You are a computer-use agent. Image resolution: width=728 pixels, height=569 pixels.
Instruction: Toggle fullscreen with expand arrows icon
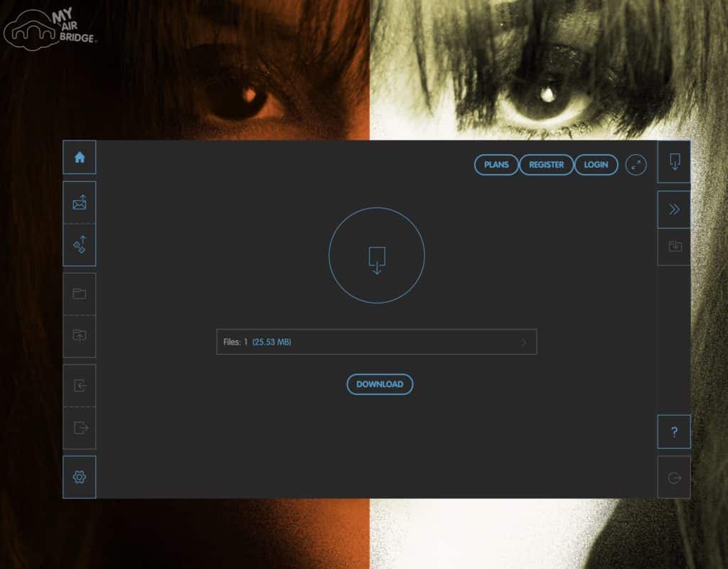click(x=636, y=165)
